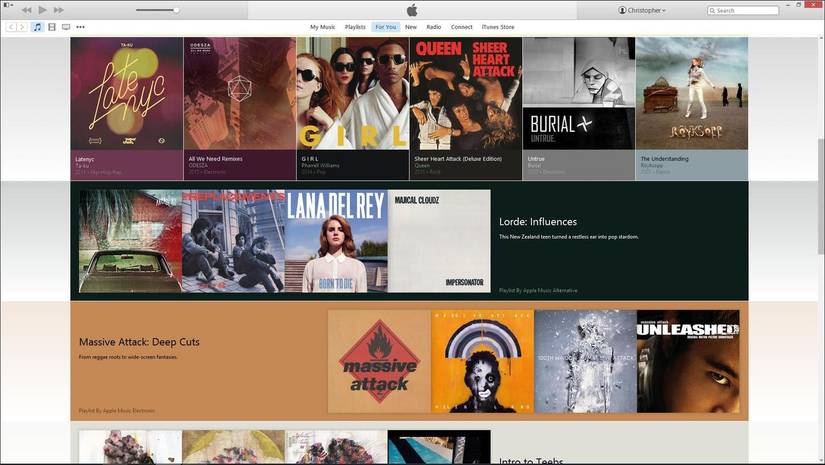Viewport: 825px width, 465px height.
Task: Open the G I R L album cover
Action: [353, 94]
